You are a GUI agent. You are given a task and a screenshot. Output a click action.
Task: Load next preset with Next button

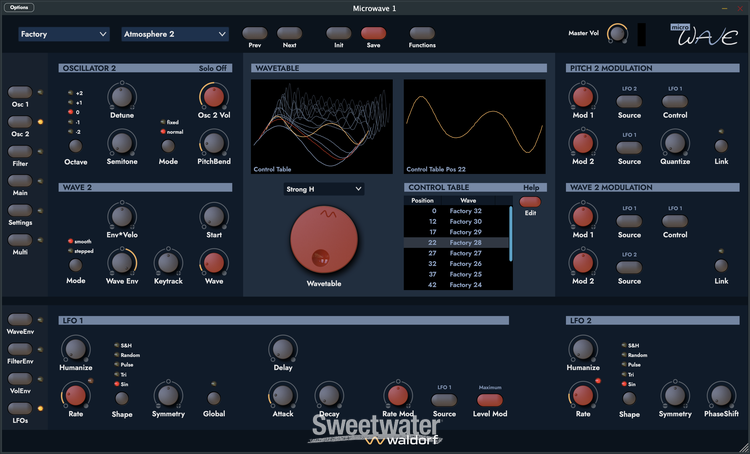pos(289,33)
